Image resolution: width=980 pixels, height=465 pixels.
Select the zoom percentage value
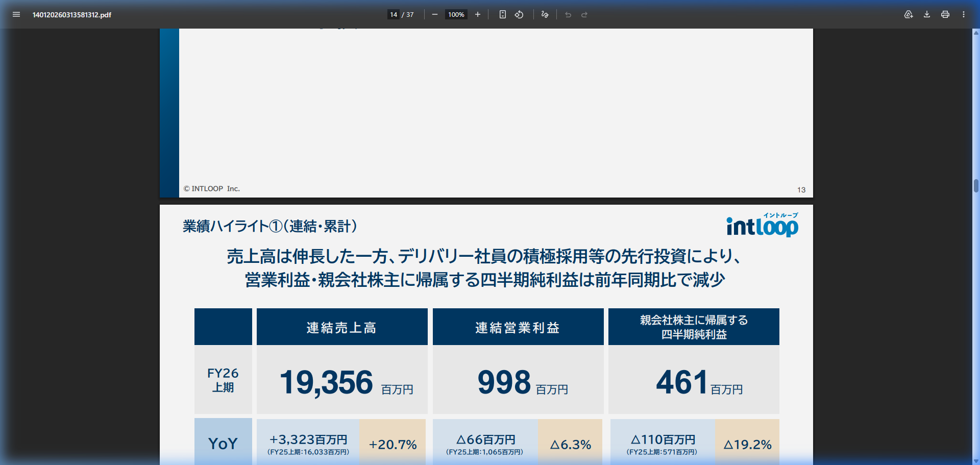click(x=456, y=14)
